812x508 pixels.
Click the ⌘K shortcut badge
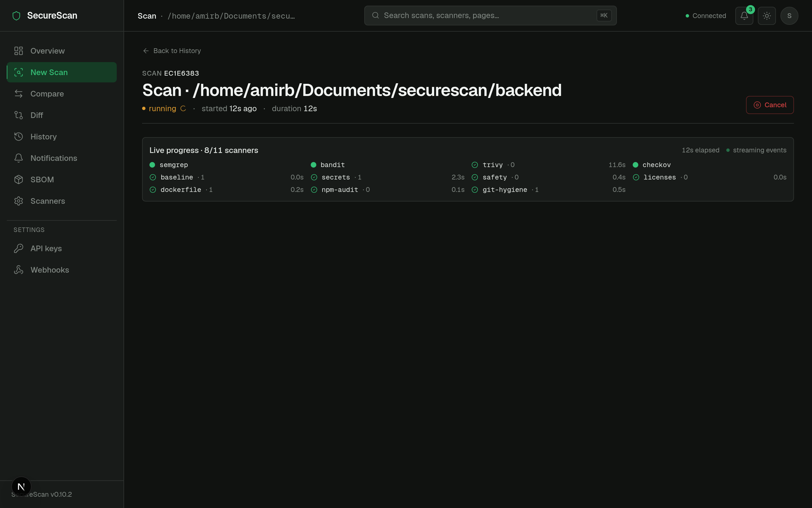click(x=604, y=16)
